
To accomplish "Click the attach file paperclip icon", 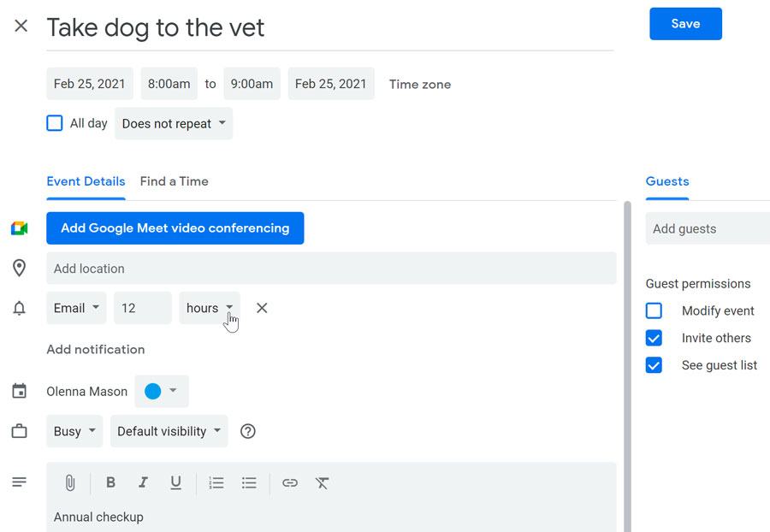I will point(70,483).
